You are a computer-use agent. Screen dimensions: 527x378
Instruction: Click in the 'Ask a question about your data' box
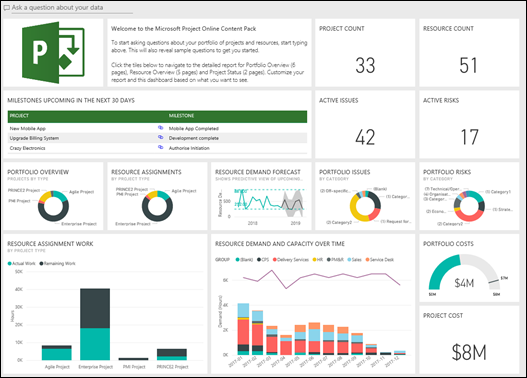tap(72, 8)
